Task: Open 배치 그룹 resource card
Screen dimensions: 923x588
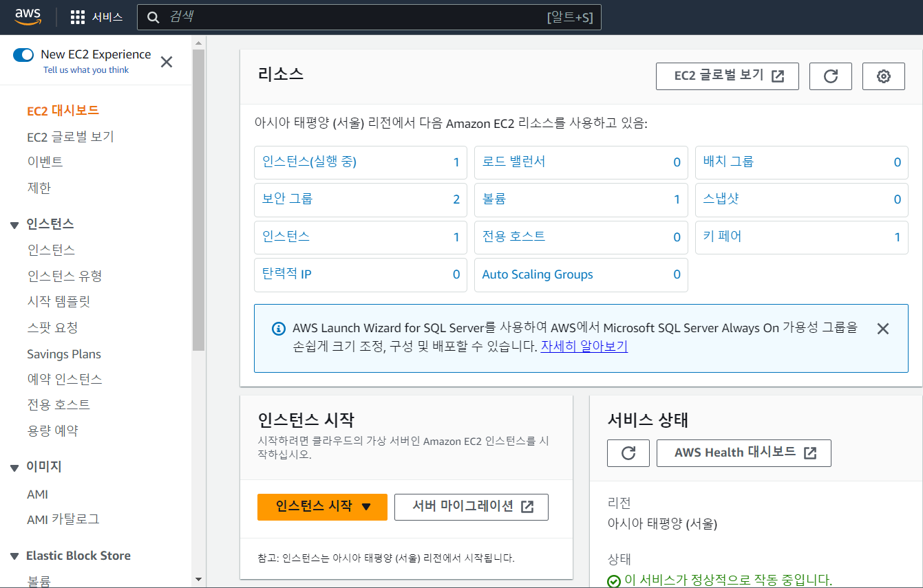Action: tap(802, 162)
